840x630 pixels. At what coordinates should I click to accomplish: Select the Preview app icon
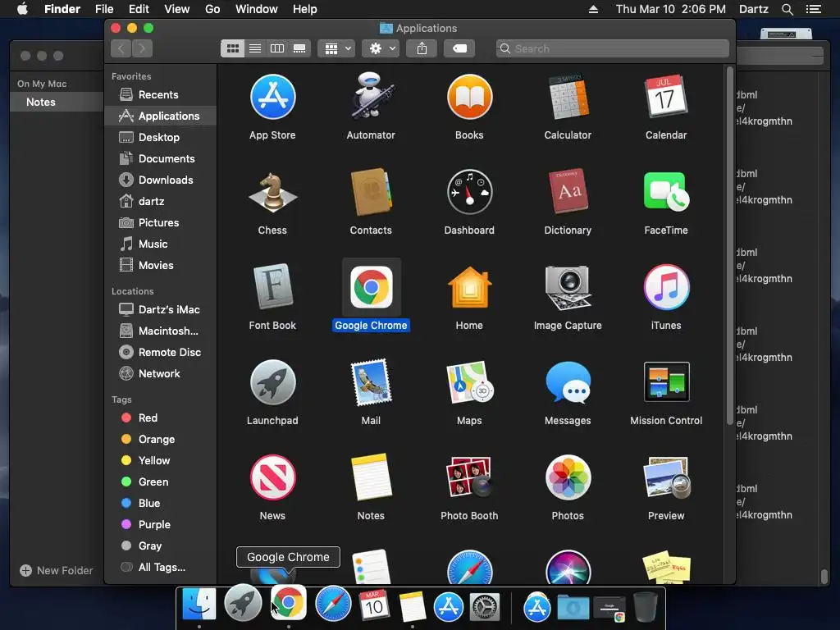(x=666, y=478)
